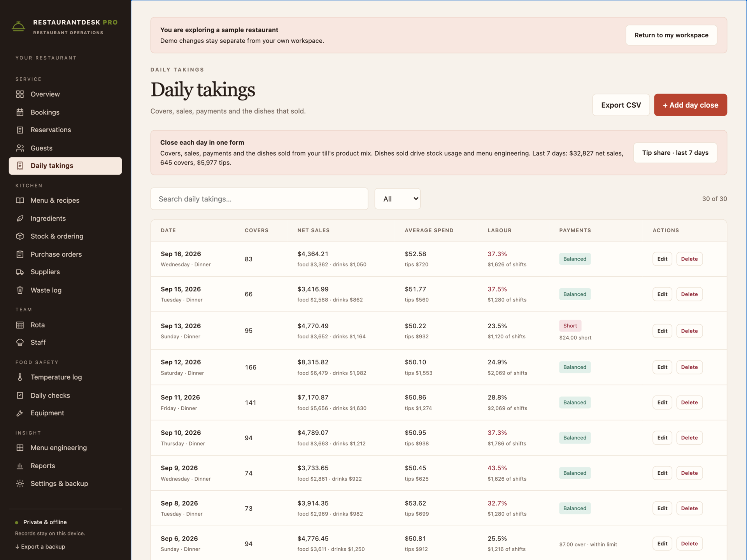
Task: Navigate to Guests
Action: (x=65, y=148)
